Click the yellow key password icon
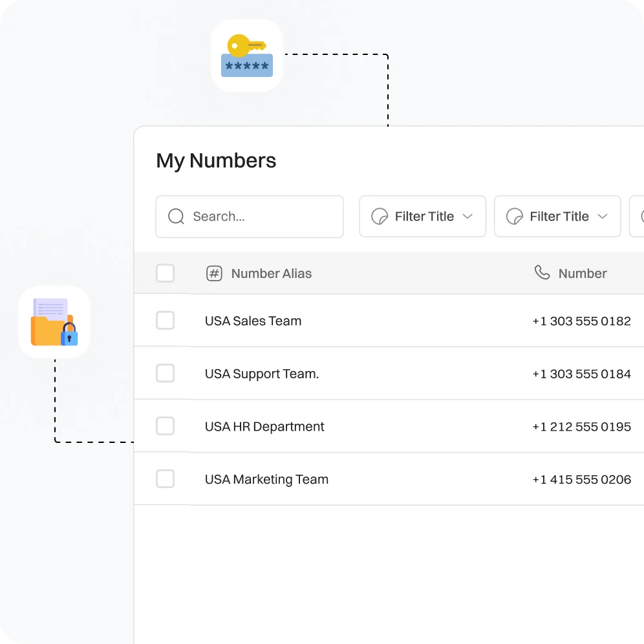 pyautogui.click(x=247, y=56)
